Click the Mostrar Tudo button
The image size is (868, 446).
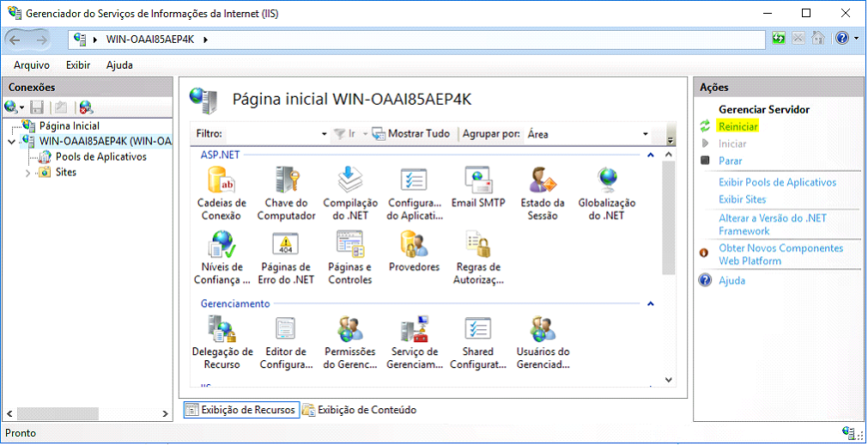(411, 134)
